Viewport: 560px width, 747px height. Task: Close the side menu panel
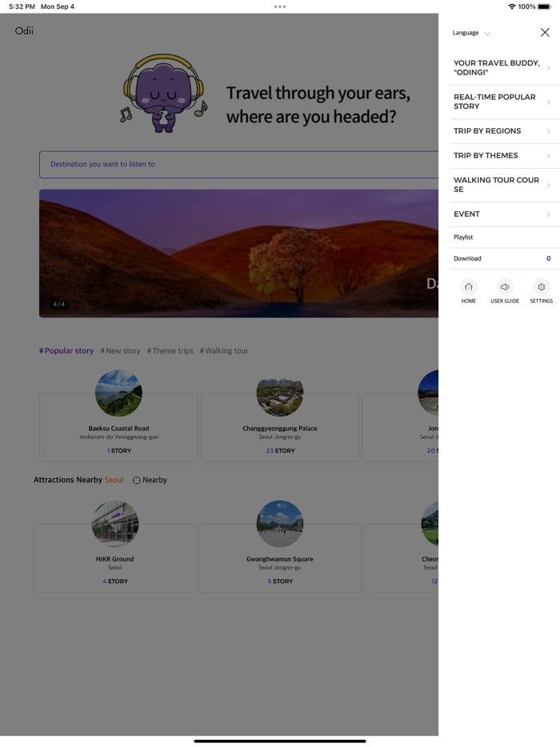[545, 33]
